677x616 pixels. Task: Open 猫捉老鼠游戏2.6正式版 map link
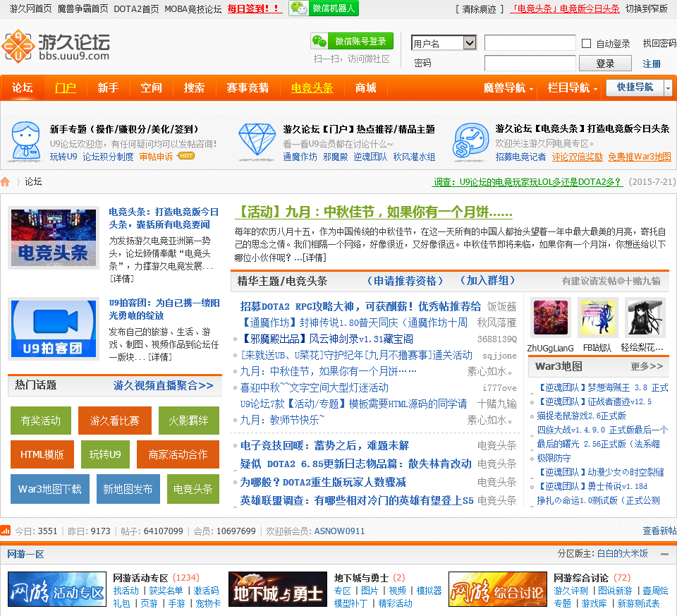click(x=581, y=416)
